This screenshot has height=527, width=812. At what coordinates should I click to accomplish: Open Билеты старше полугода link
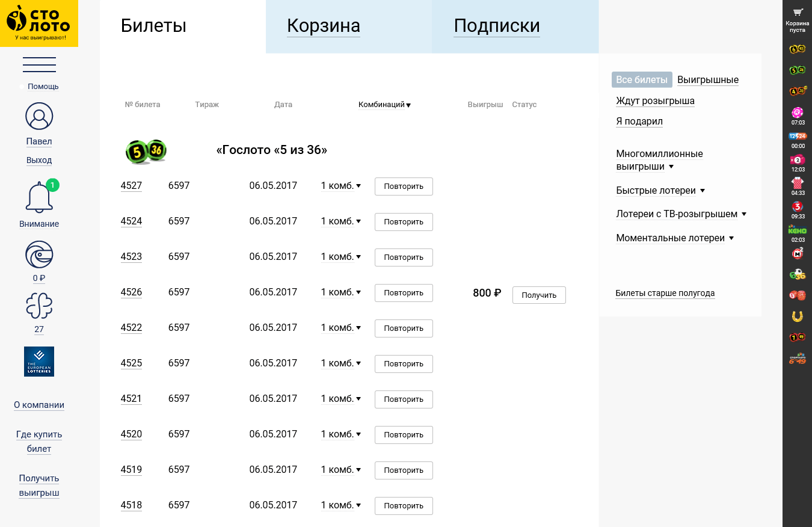665,294
